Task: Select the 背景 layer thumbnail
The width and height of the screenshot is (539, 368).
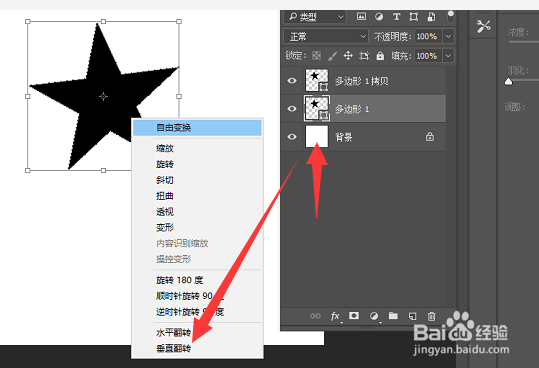Action: [317, 137]
